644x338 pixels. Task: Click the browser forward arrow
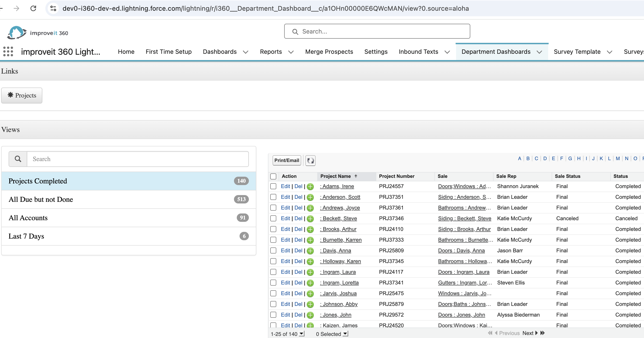[17, 8]
